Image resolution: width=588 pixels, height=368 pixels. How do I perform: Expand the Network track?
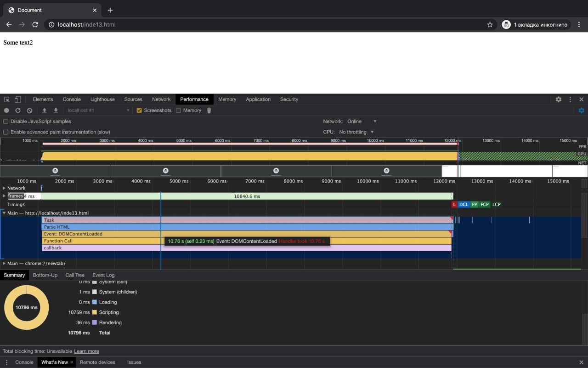(4, 188)
